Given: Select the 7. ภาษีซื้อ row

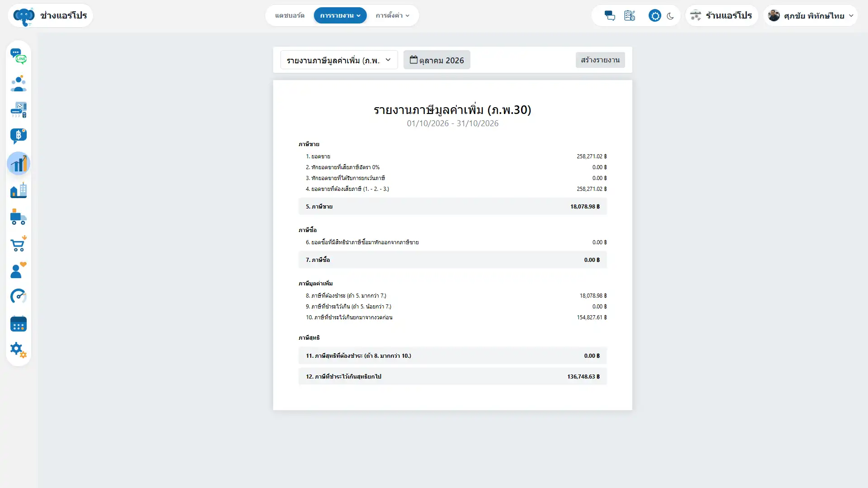Looking at the screenshot, I should pyautogui.click(x=452, y=260).
